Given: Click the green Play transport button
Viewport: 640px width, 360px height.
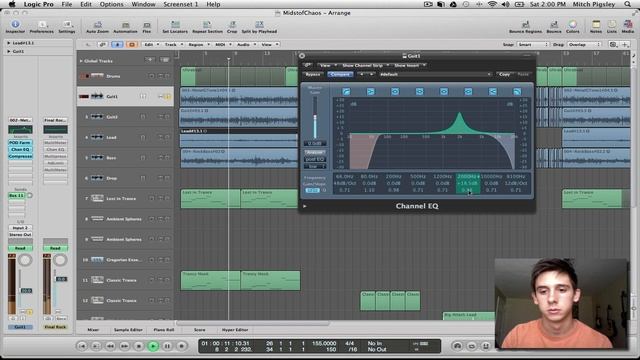Looking at the screenshot, I should pos(153,346).
